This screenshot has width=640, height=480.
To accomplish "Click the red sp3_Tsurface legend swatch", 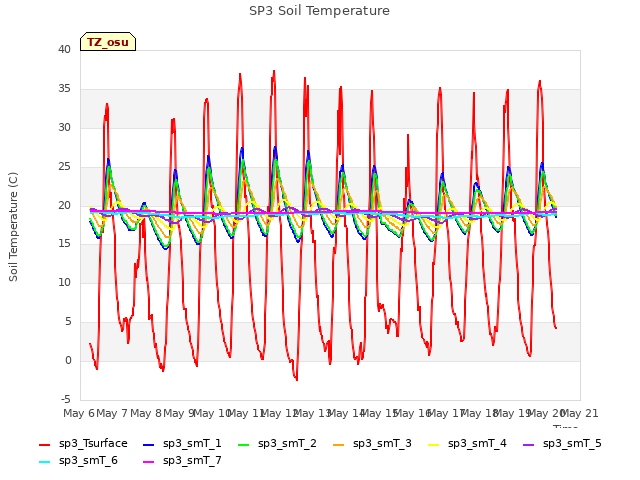I will (x=44, y=444).
